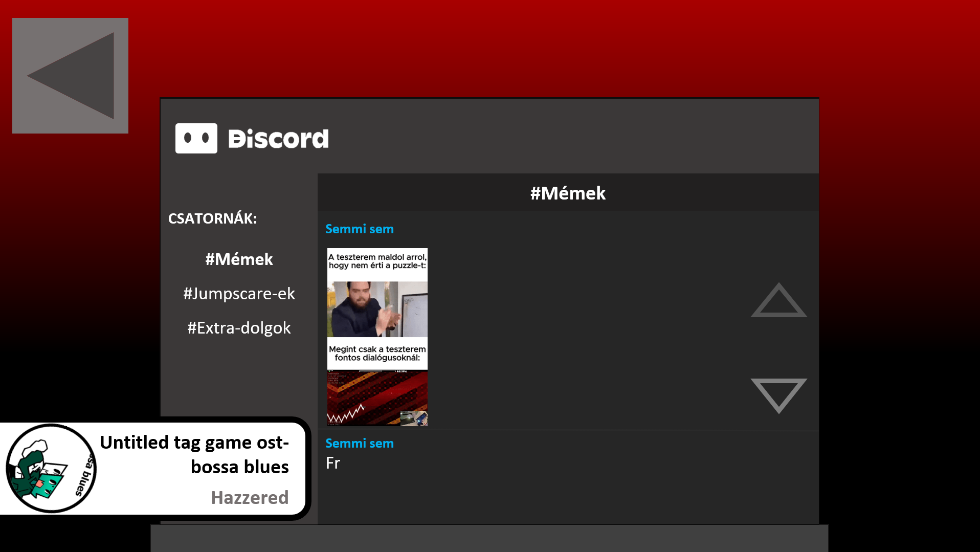This screenshot has width=980, height=552.
Task: Click the 'Megint csak a teszterem' caption
Action: (377, 354)
